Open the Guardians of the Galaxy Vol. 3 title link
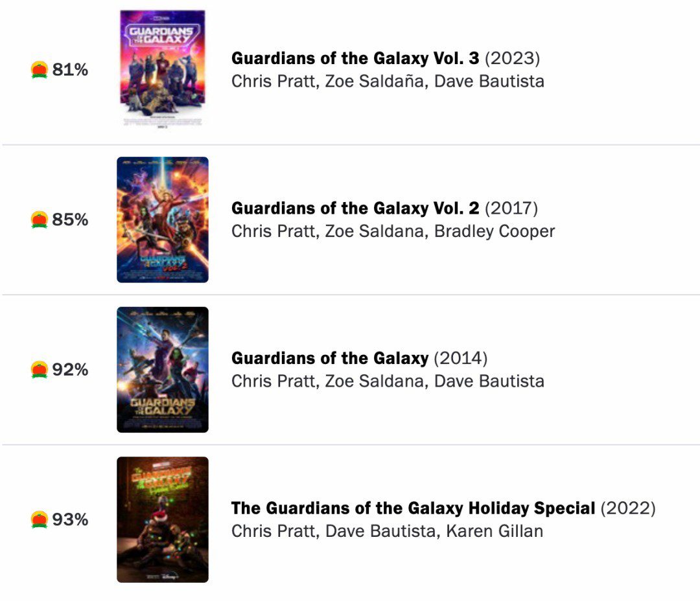 pyautogui.click(x=355, y=58)
